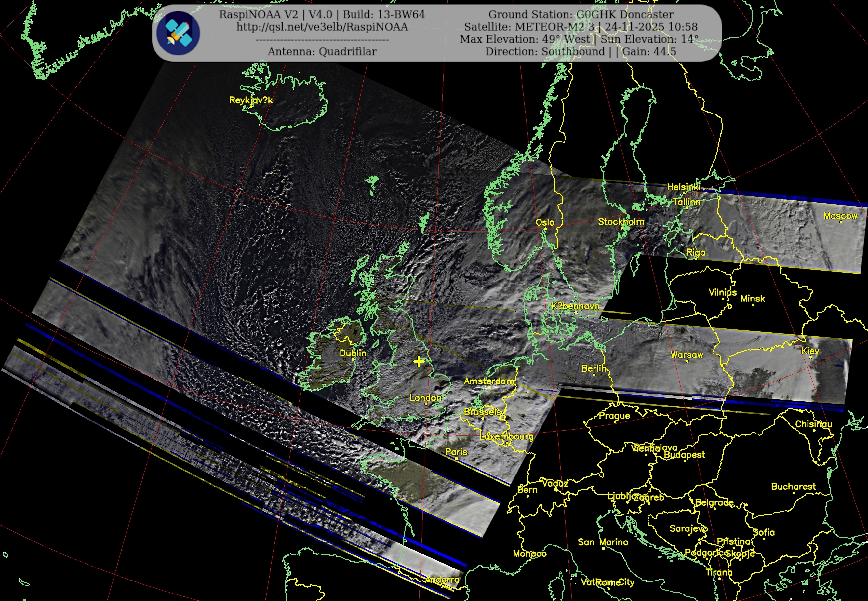Select the Dublin city label
Viewport: 868px width, 601px height.
(353, 353)
